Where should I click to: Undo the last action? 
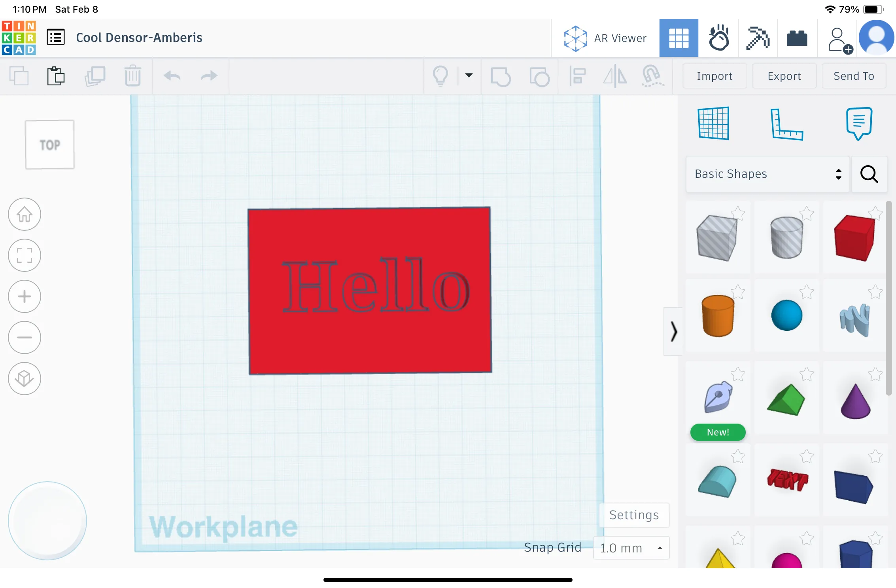(x=172, y=76)
